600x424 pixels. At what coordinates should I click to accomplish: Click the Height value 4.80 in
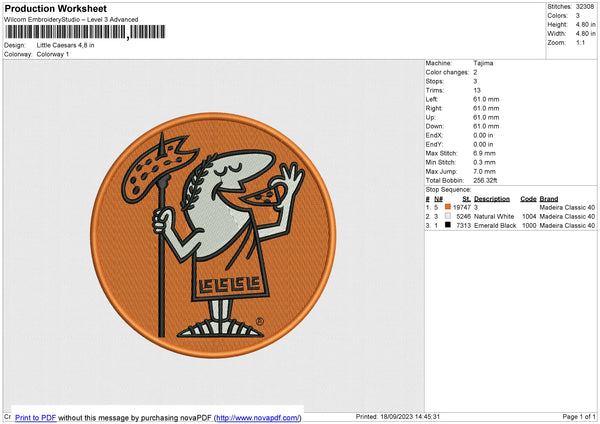(585, 24)
